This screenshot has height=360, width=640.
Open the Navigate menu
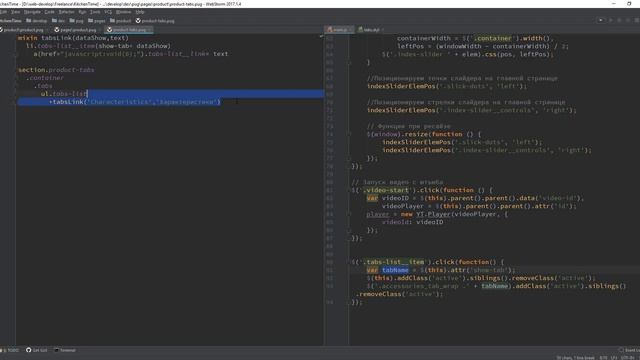tap(32, 12)
